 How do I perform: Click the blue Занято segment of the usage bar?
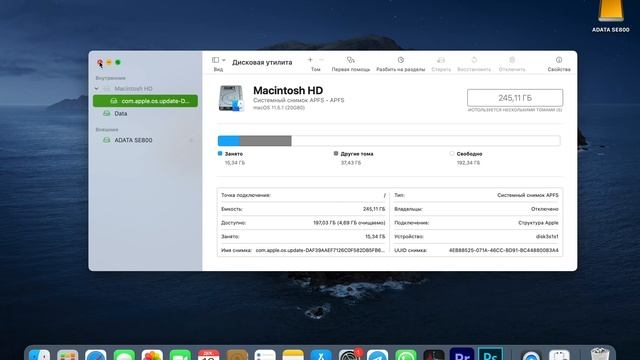tap(229, 141)
